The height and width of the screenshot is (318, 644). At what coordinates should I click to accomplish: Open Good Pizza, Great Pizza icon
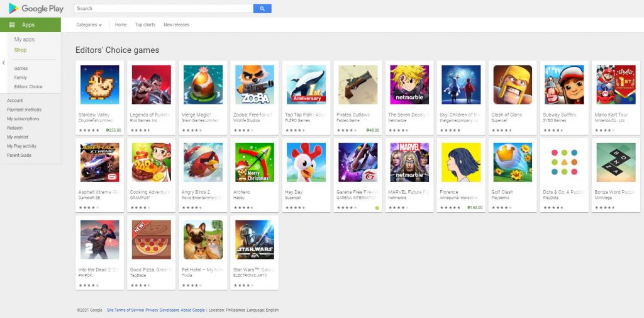click(151, 239)
